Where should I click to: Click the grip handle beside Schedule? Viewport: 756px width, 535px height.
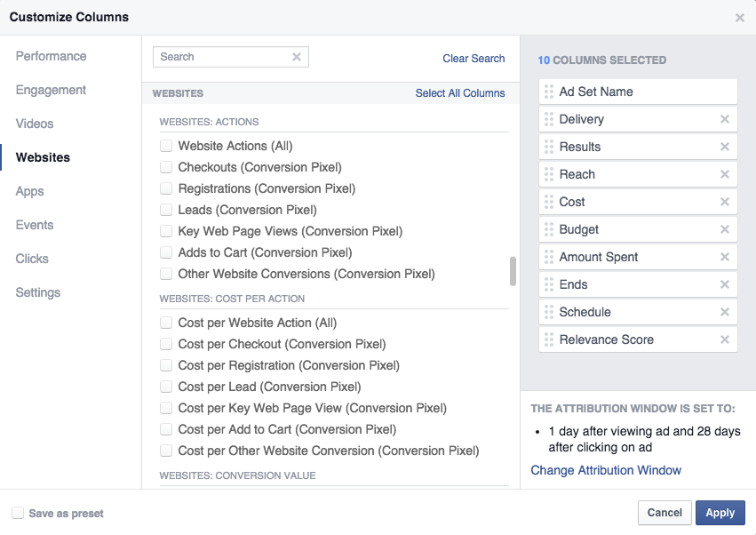pos(549,312)
